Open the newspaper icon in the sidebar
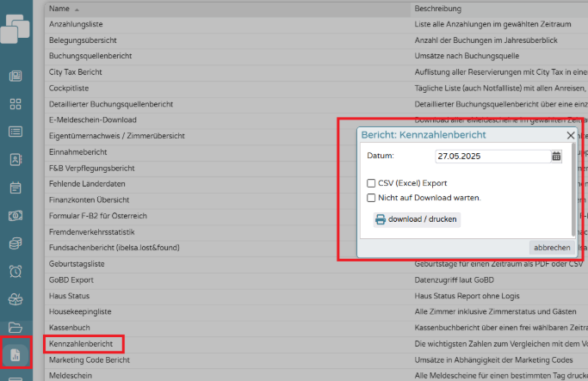Image resolution: width=588 pixels, height=381 pixels. click(15, 77)
